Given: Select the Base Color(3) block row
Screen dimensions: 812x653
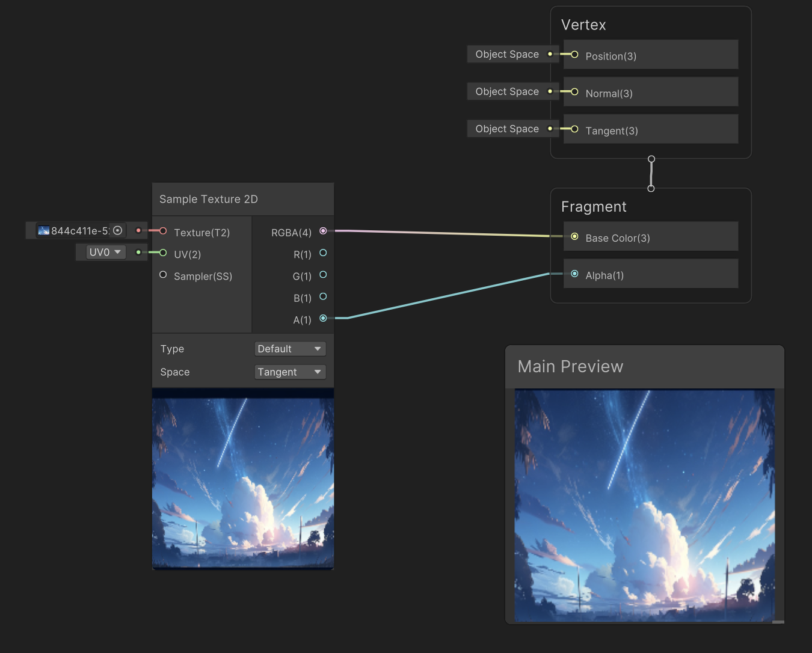Looking at the screenshot, I should coord(651,237).
